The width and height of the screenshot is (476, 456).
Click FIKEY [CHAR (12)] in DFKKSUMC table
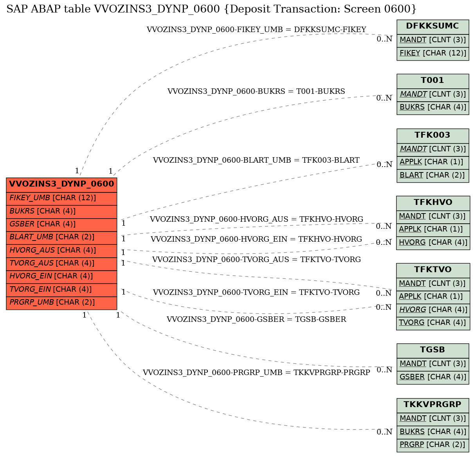point(433,53)
